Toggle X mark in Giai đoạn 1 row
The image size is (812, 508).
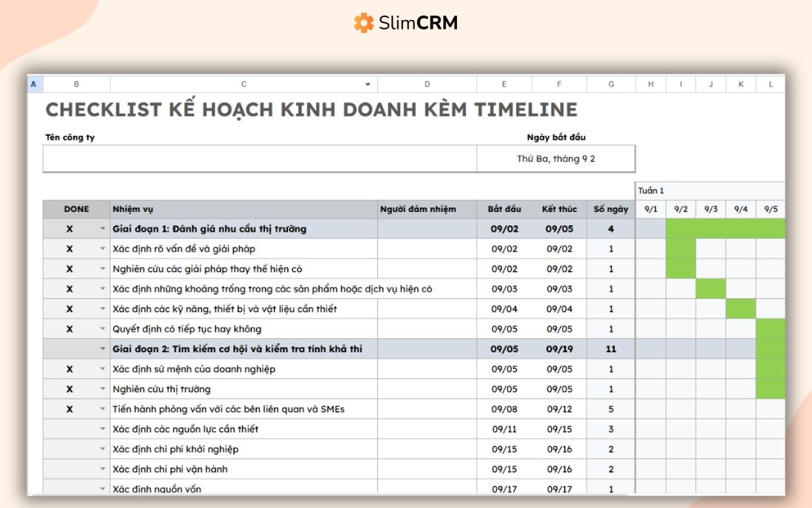point(69,229)
